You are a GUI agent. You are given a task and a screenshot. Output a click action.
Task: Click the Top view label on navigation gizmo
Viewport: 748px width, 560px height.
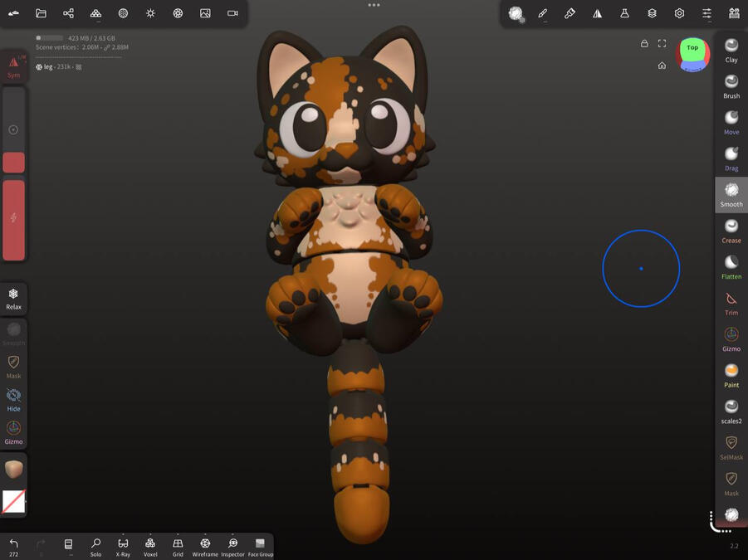click(692, 48)
